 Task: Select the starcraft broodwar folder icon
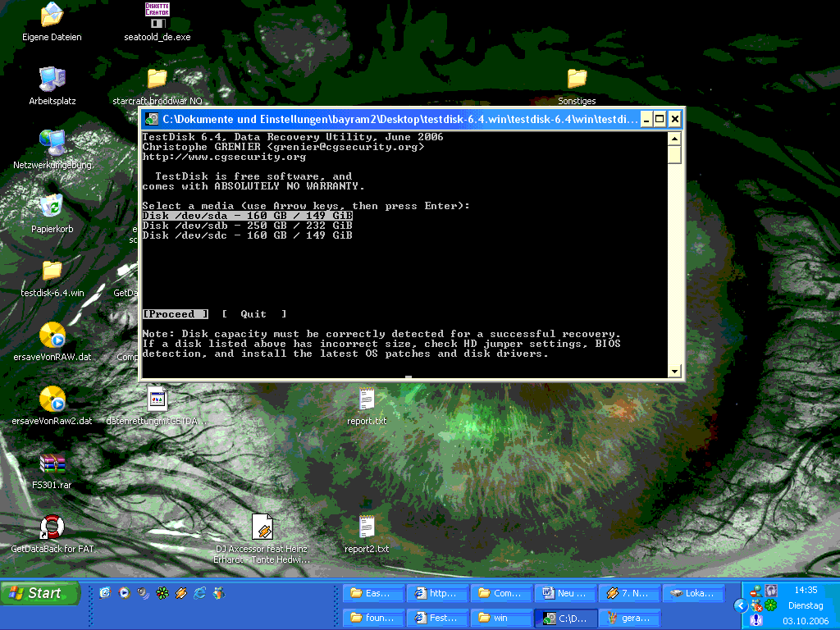[x=157, y=80]
